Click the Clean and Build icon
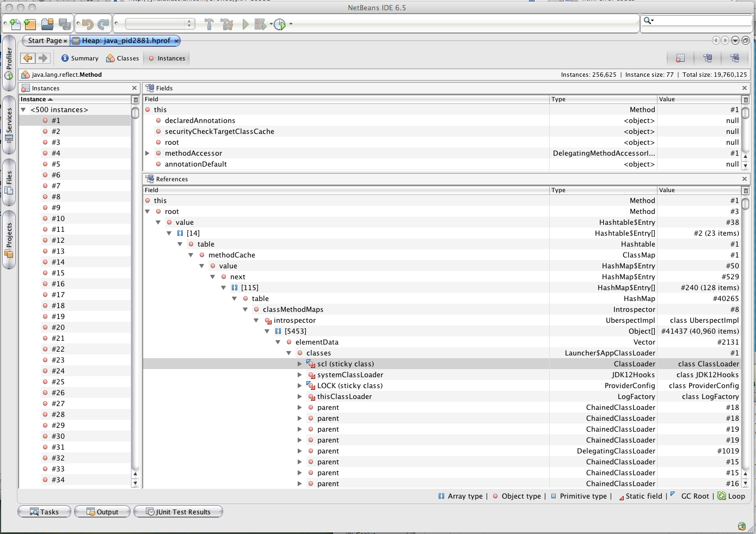The width and height of the screenshot is (756, 534). tap(227, 24)
